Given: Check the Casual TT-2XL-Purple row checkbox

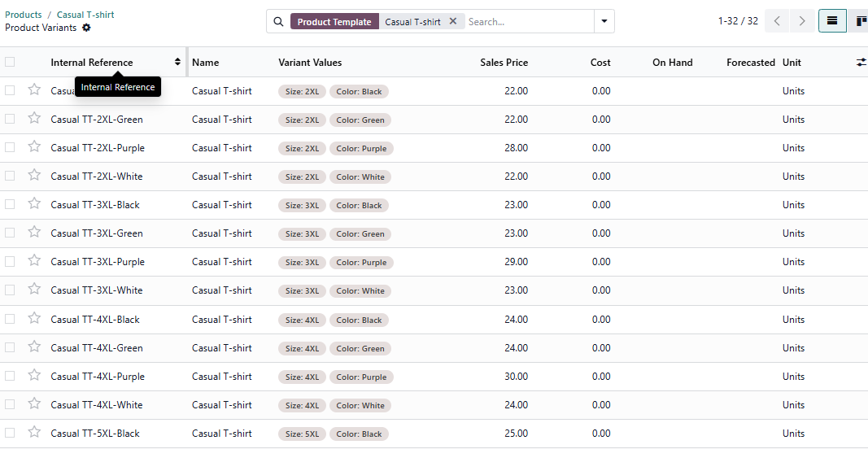Looking at the screenshot, I should point(10,147).
